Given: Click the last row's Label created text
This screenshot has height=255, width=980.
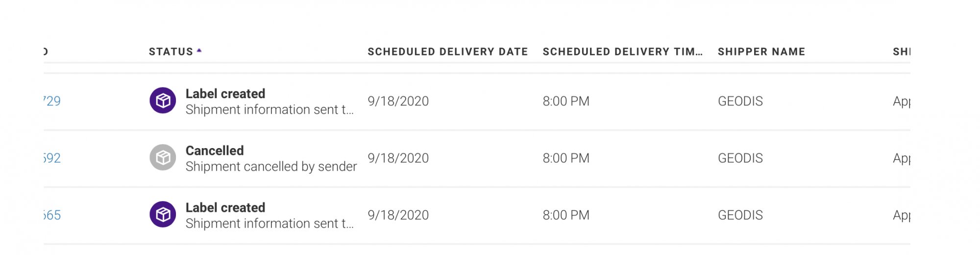Looking at the screenshot, I should tap(225, 207).
